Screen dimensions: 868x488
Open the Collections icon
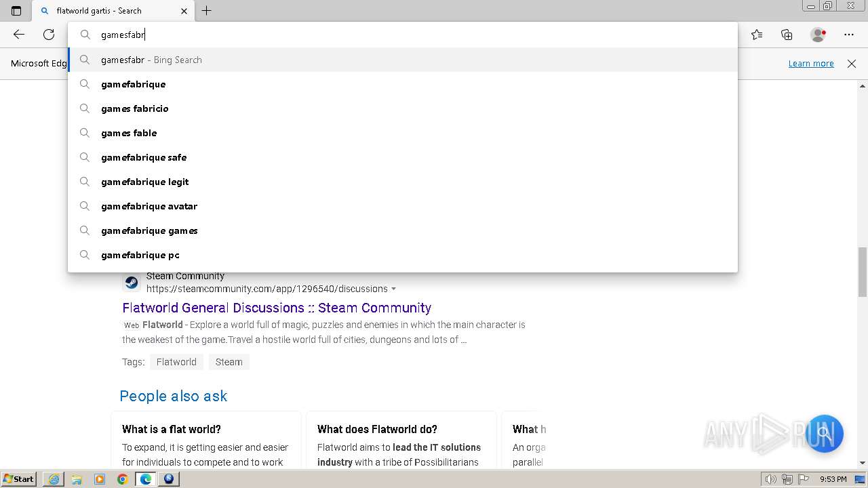click(787, 35)
